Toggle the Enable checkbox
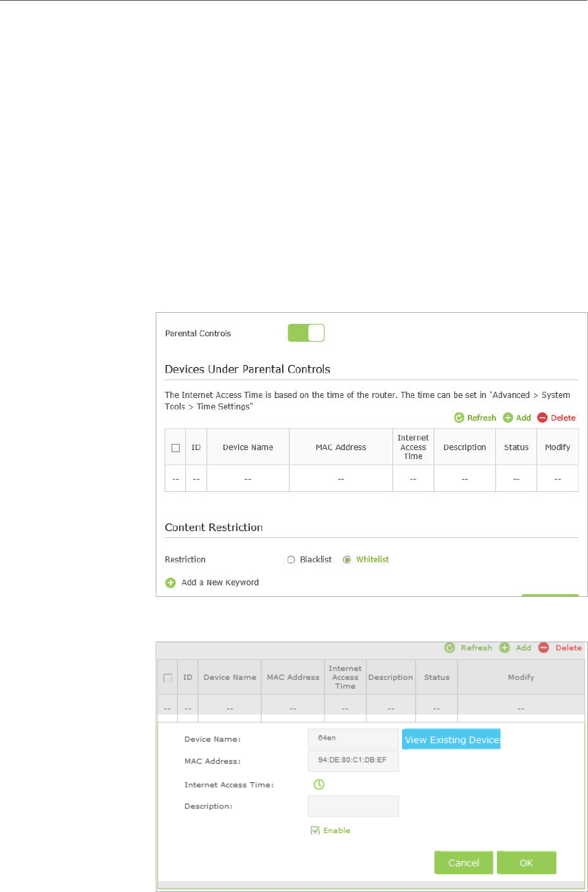Image resolution: width=588 pixels, height=892 pixels. [x=315, y=830]
